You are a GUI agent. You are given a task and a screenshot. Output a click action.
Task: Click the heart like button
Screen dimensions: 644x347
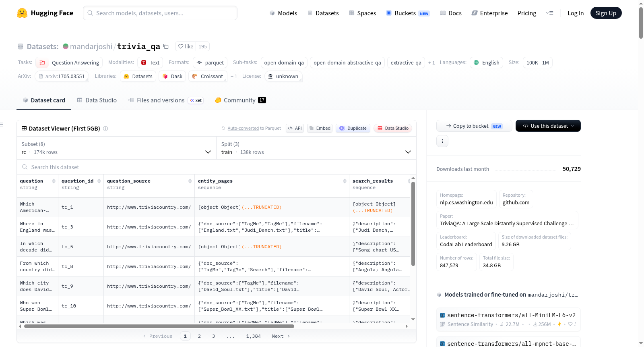click(186, 46)
